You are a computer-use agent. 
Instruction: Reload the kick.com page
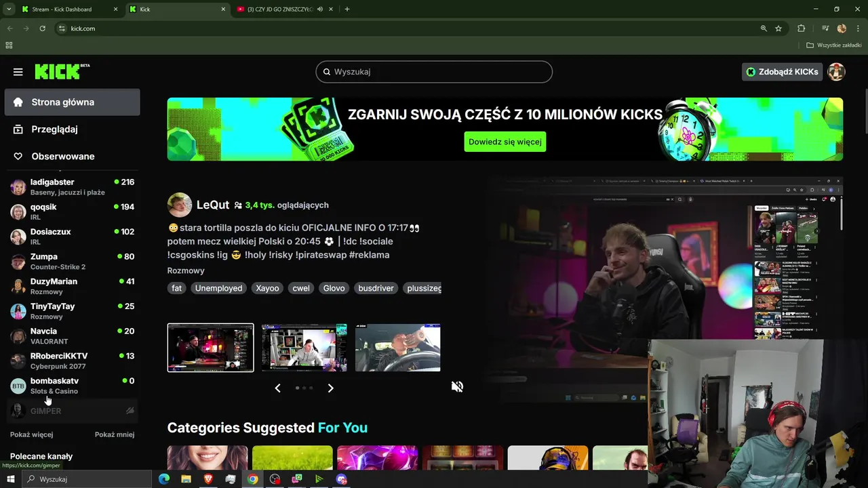(42, 28)
